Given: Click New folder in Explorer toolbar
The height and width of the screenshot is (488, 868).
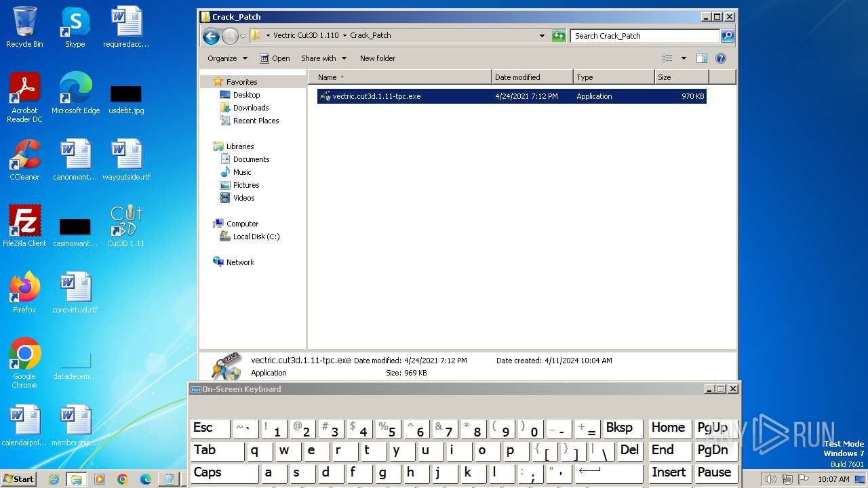Looking at the screenshot, I should tap(378, 58).
